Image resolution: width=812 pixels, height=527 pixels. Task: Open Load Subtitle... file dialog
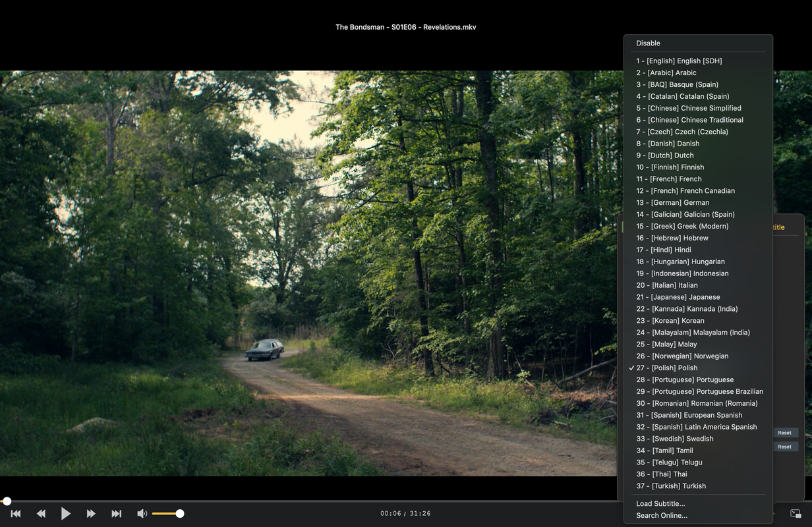click(698, 504)
